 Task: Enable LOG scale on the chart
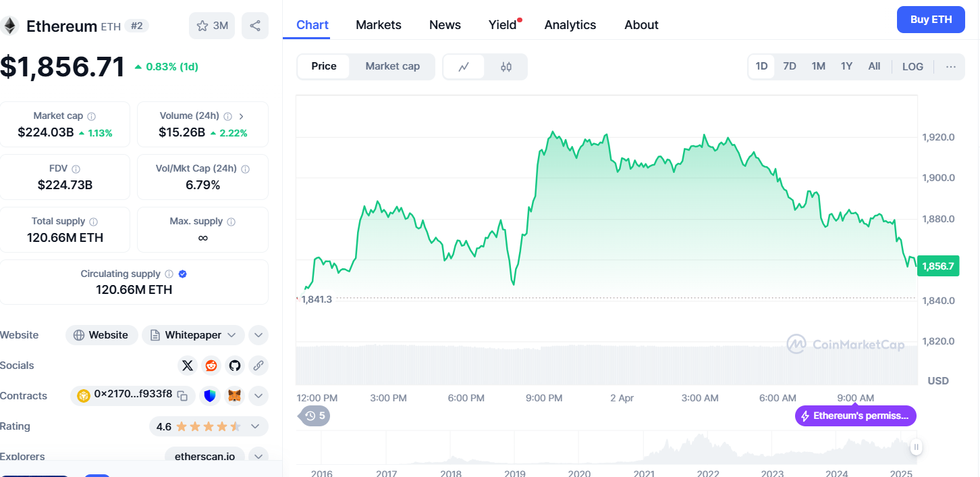(913, 66)
